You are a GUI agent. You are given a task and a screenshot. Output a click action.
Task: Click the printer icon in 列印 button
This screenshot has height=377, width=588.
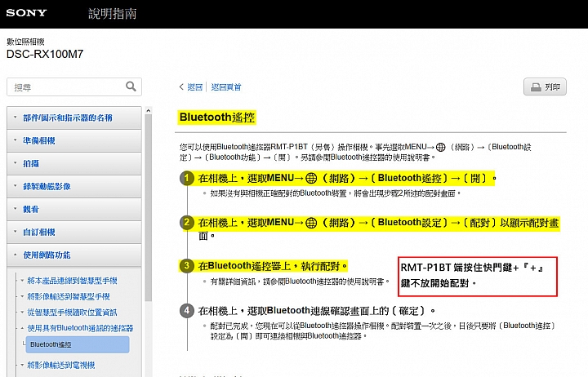click(x=536, y=87)
